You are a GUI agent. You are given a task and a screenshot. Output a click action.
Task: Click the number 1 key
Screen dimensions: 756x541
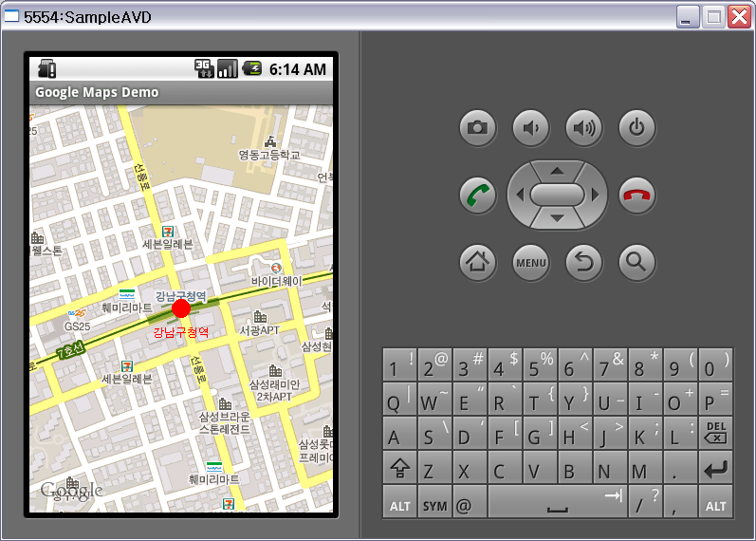click(399, 364)
